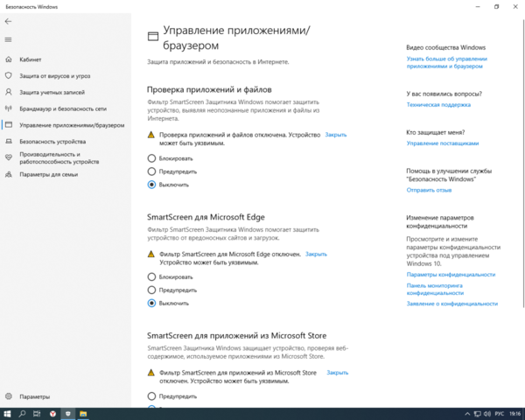
Task: Open the hamburger navigation menu
Action: 8,40
